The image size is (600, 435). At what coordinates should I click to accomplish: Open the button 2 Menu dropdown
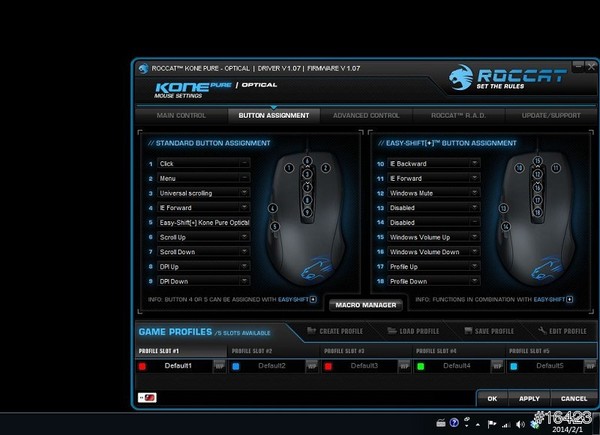coord(204,178)
